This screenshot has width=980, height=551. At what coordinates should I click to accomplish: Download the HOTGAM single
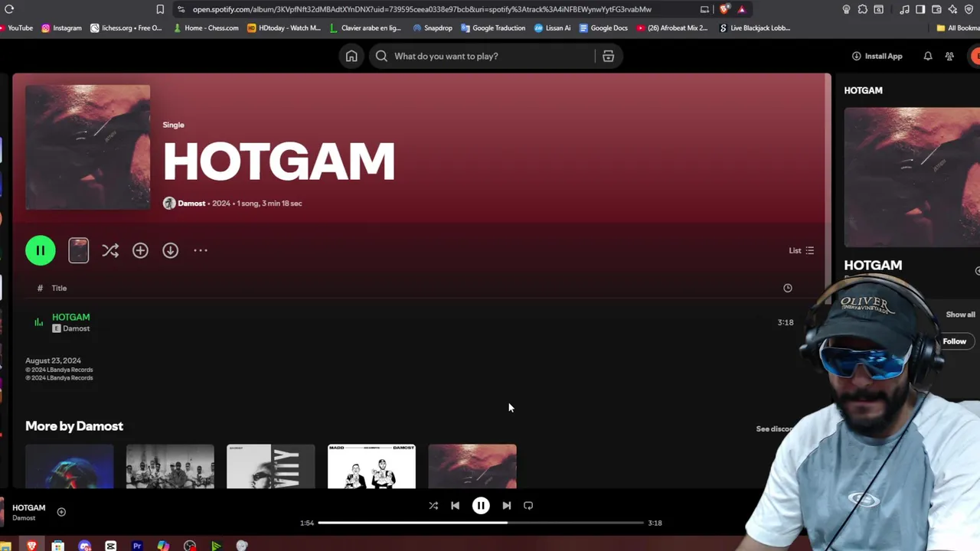[x=170, y=250]
